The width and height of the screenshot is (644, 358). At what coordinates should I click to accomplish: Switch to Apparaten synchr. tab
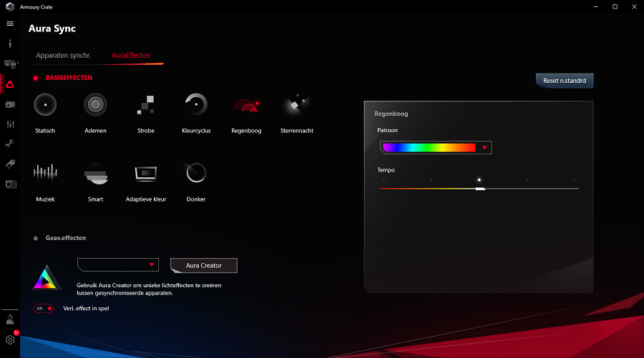point(63,55)
